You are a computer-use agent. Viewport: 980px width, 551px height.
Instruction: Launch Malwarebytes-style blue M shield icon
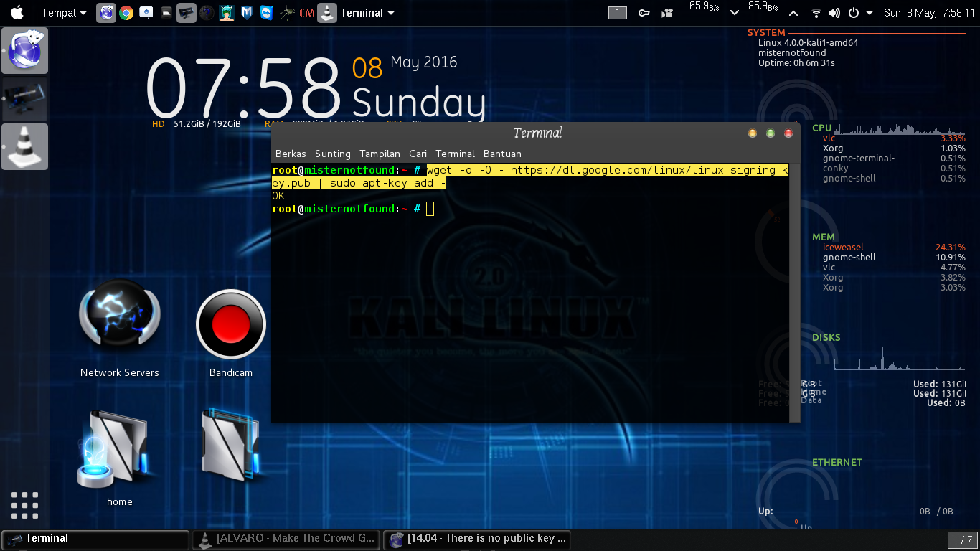pos(247,12)
